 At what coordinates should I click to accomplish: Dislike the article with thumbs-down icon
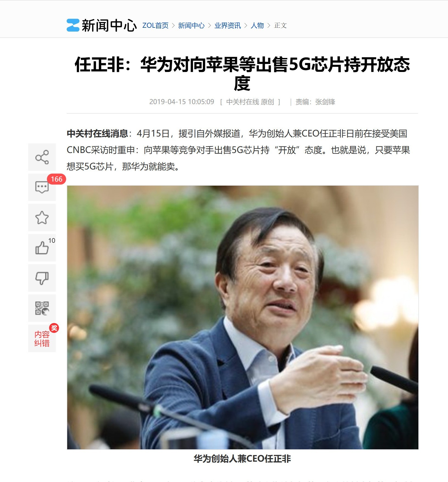click(x=42, y=278)
